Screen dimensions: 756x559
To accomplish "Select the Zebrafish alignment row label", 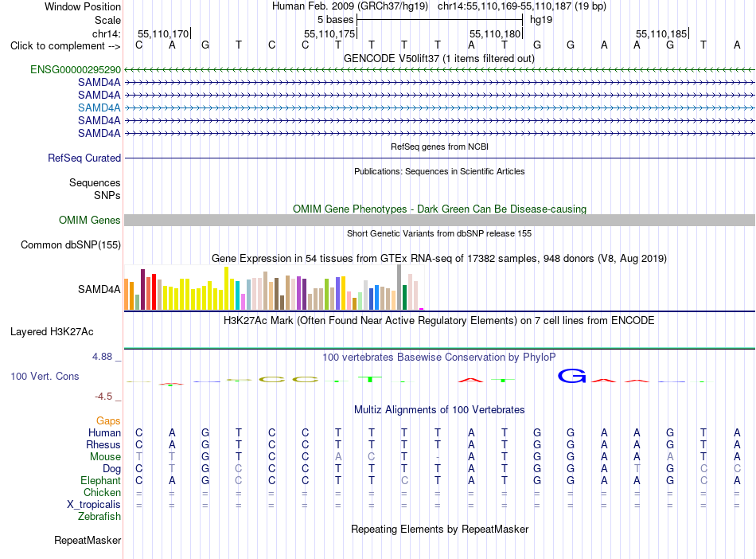I will pos(99,516).
